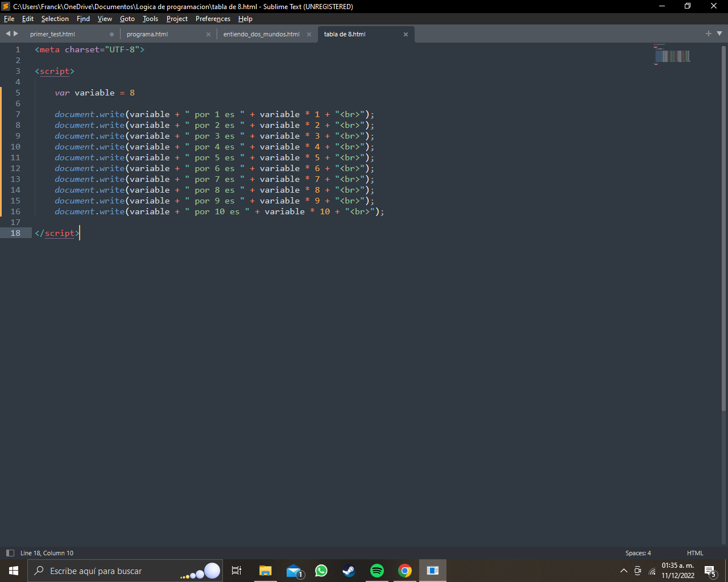Open the Find menu
Image resolution: width=728 pixels, height=582 pixels.
83,19
